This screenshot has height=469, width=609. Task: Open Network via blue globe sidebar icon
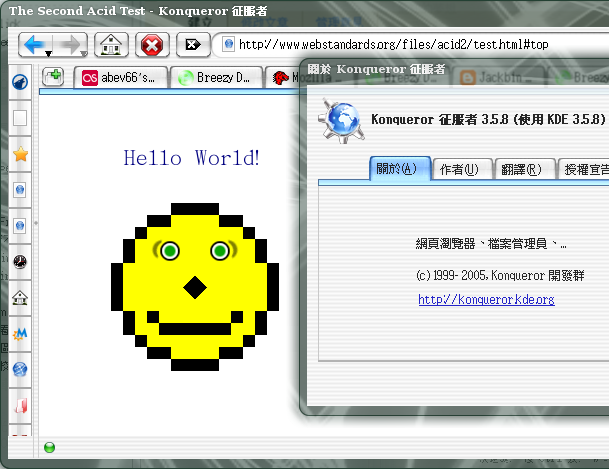(20, 369)
